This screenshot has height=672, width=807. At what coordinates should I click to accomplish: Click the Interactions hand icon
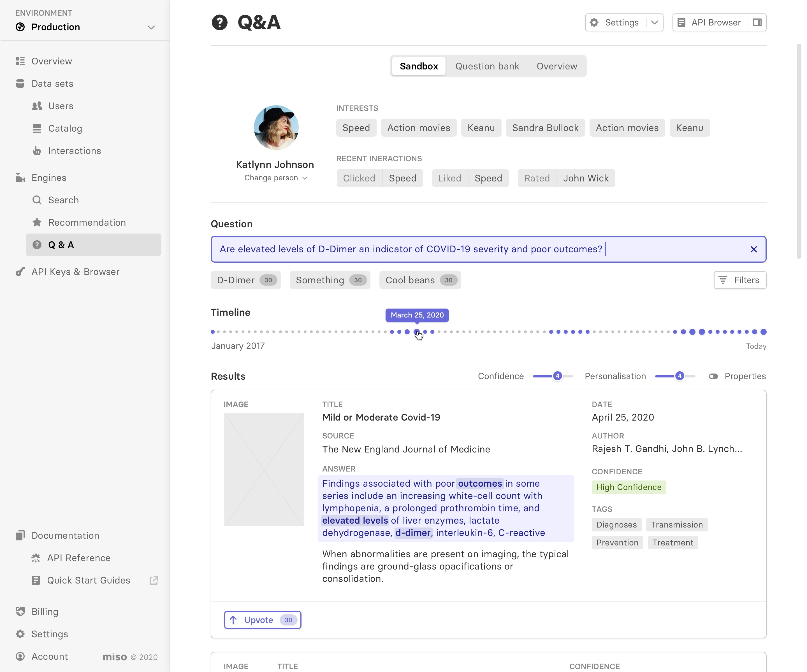click(37, 151)
